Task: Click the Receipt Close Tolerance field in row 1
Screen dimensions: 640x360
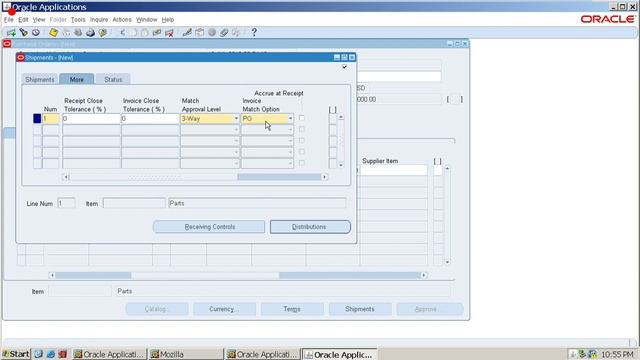Action: click(91, 119)
